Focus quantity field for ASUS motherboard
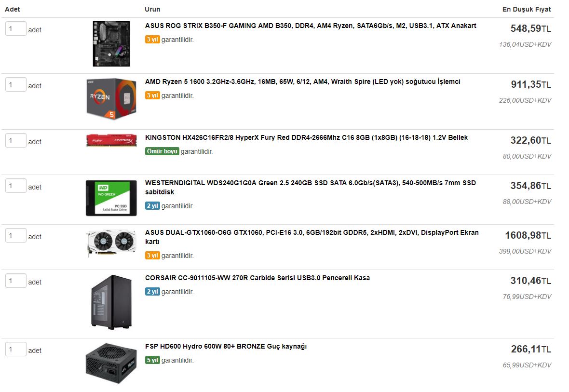This screenshot has width=569, height=392. [15, 28]
